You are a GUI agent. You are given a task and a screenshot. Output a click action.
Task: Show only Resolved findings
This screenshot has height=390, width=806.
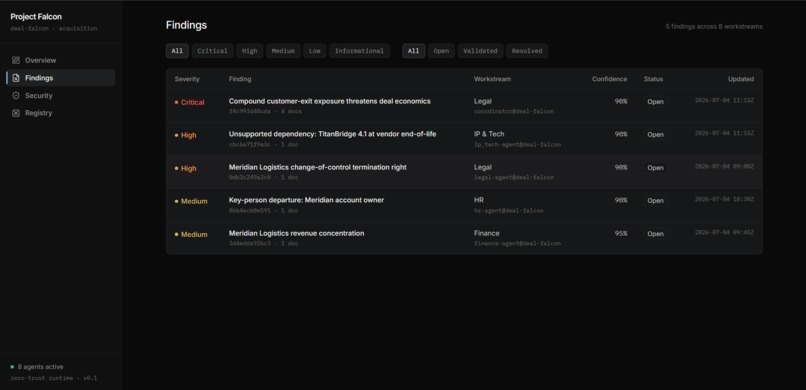coord(527,51)
